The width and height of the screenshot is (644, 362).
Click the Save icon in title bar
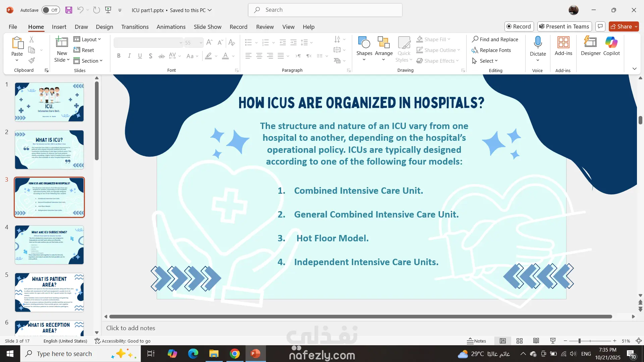(69, 10)
